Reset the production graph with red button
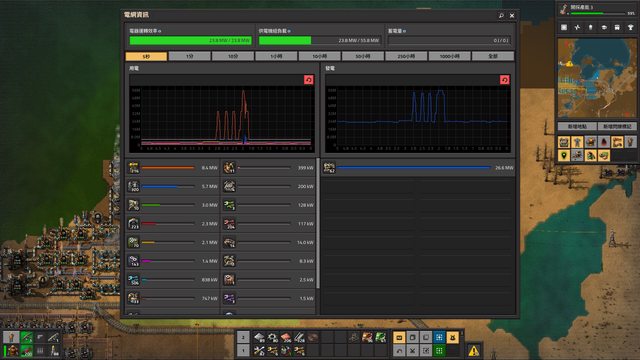Viewport: 640px width, 360px height. coord(504,80)
